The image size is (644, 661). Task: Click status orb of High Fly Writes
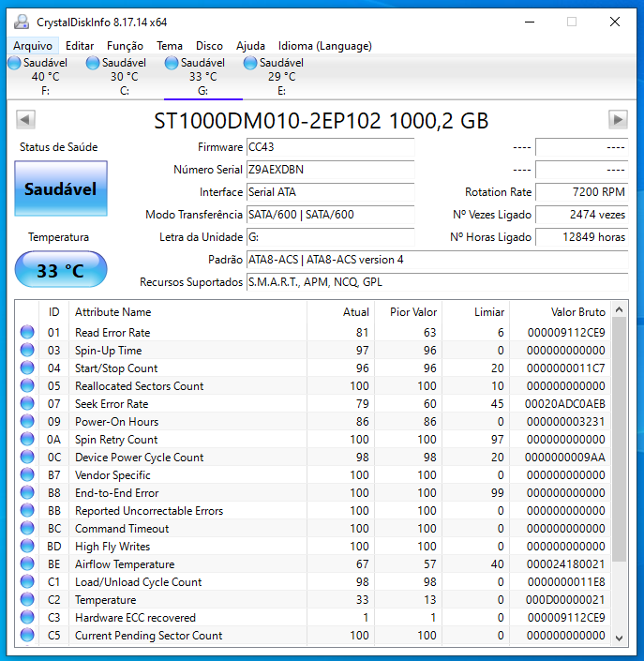pos(27,546)
